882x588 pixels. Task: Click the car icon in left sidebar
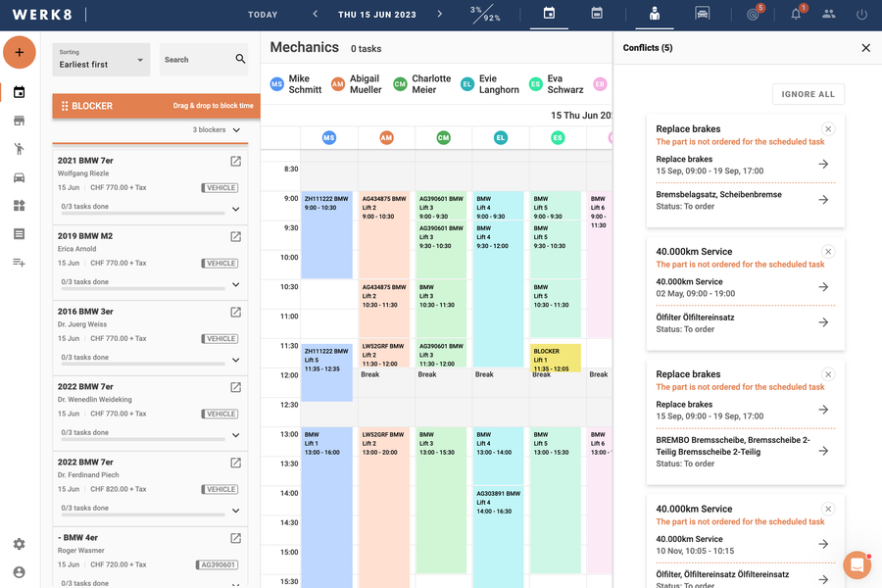21,178
